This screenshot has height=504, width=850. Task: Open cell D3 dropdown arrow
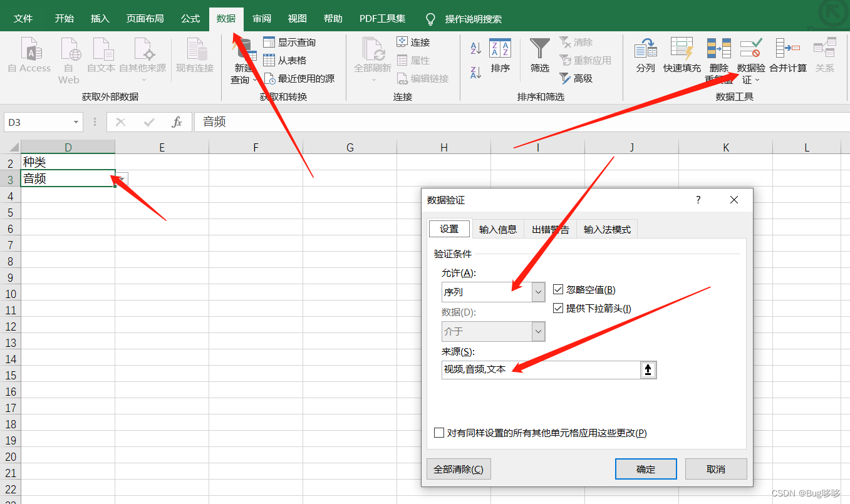(122, 179)
